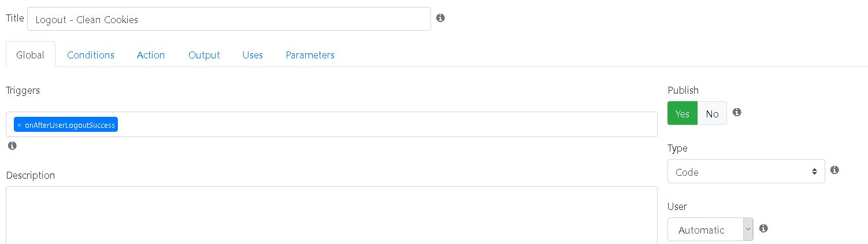Click the info icon below Triggers field

tap(12, 146)
